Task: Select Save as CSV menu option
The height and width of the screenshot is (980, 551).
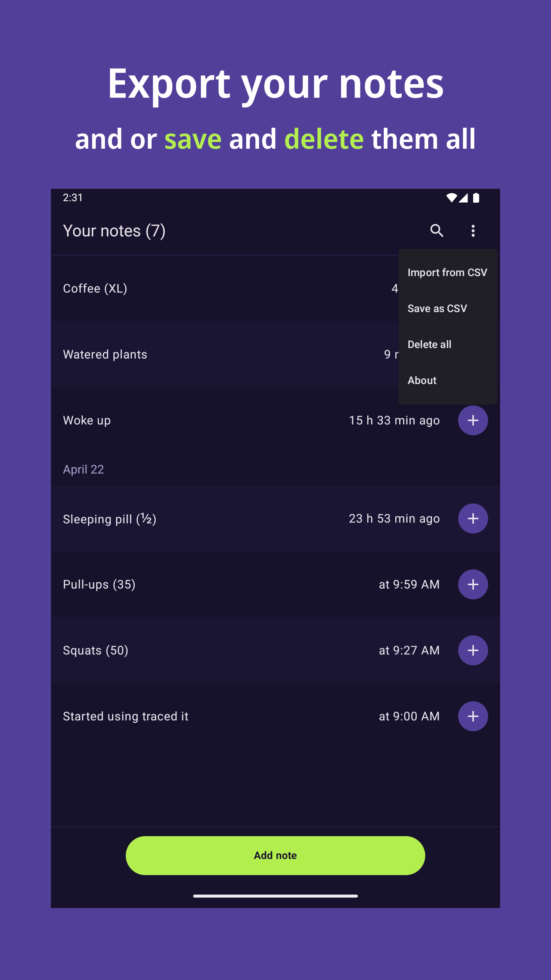Action: click(437, 309)
